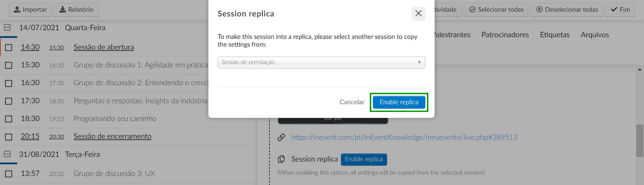Click the copy icon next to Session replica

(x=282, y=159)
